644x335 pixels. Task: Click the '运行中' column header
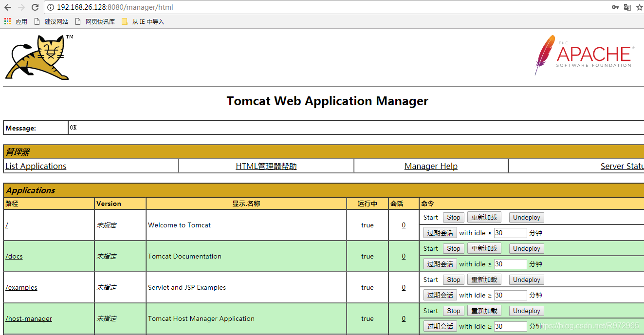pos(368,204)
